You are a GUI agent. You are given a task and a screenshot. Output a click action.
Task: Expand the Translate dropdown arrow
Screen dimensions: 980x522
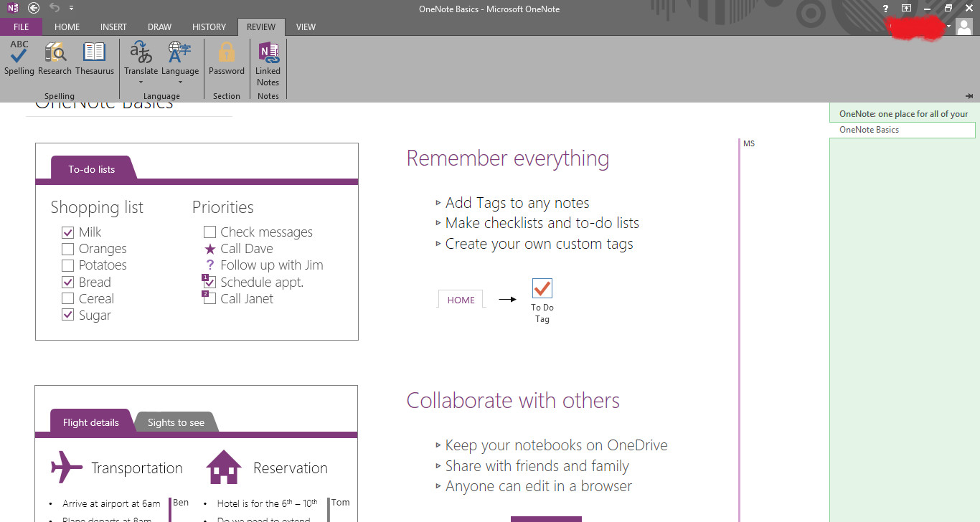141,82
